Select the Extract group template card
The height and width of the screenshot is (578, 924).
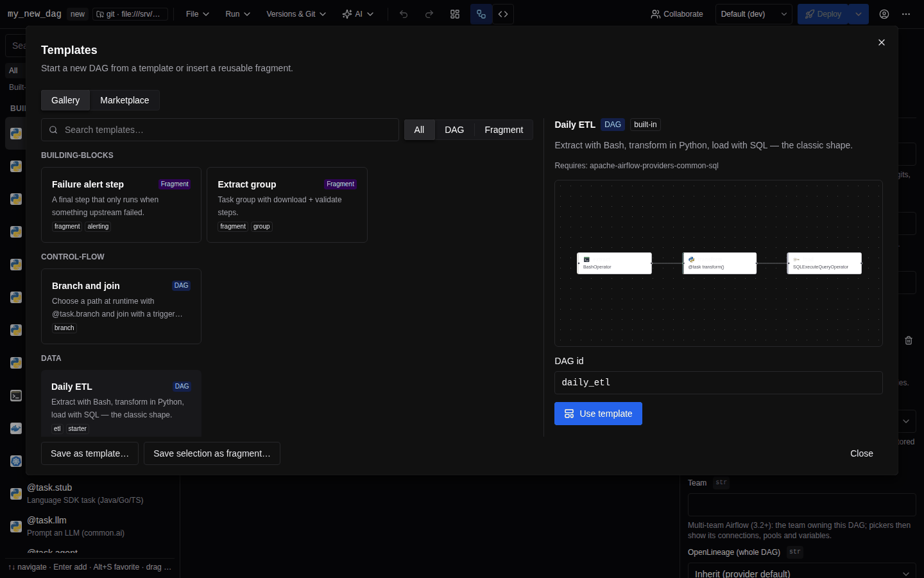pos(287,205)
